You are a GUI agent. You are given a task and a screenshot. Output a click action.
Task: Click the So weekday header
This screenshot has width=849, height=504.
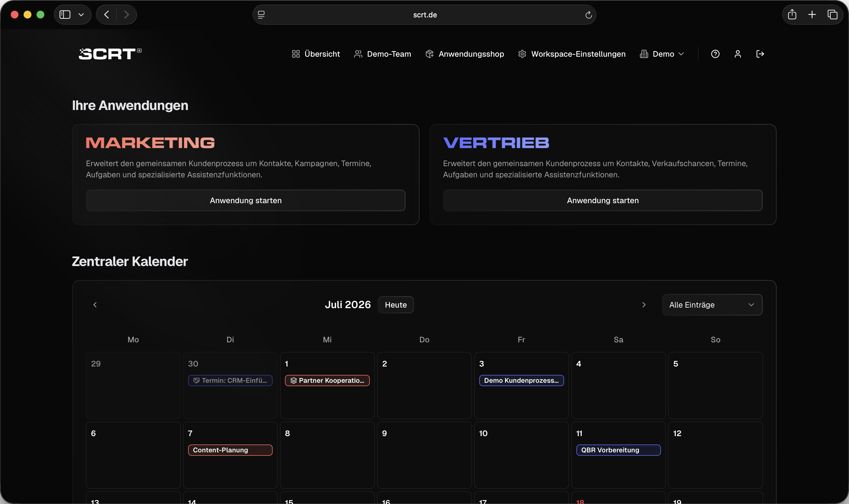click(x=715, y=340)
